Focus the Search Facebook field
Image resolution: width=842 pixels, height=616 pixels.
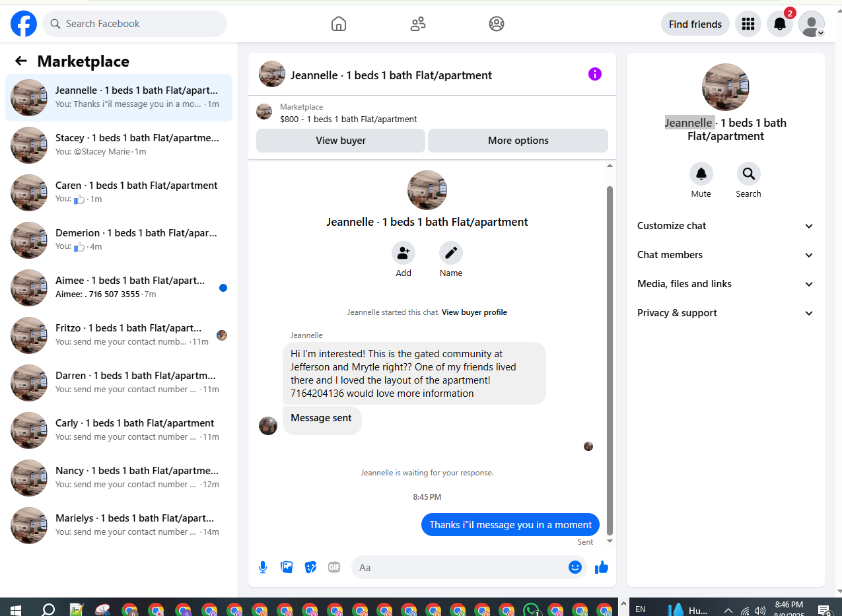[x=135, y=24]
